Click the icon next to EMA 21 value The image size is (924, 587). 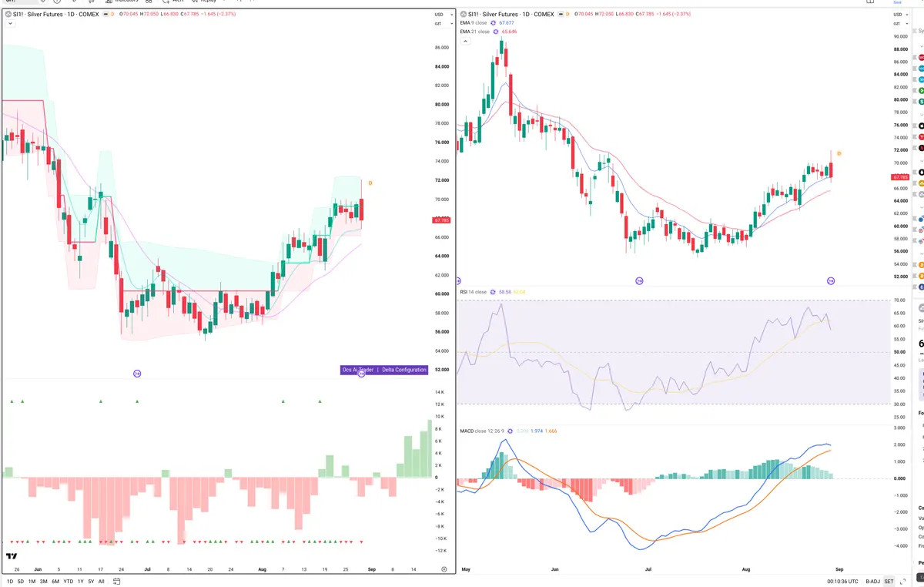pos(497,32)
